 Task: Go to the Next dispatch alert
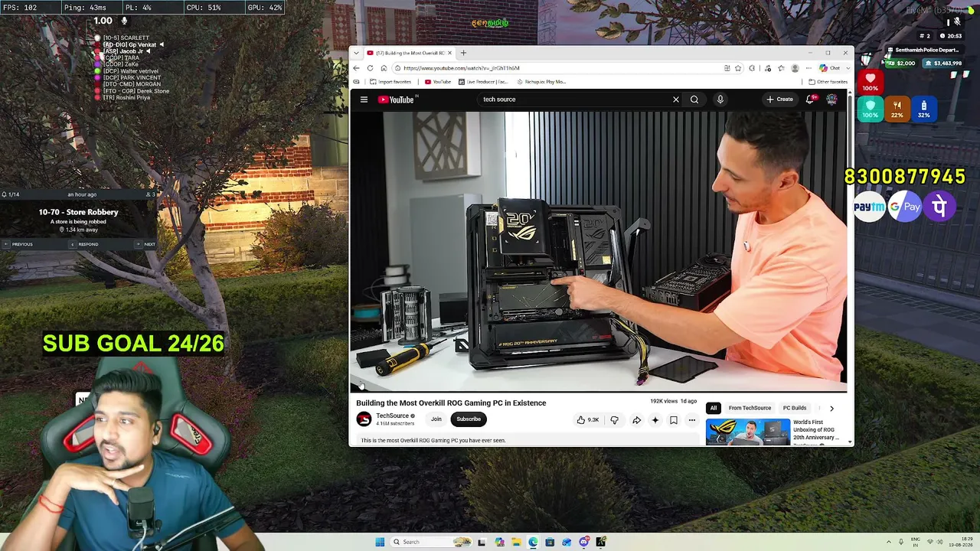click(x=146, y=244)
